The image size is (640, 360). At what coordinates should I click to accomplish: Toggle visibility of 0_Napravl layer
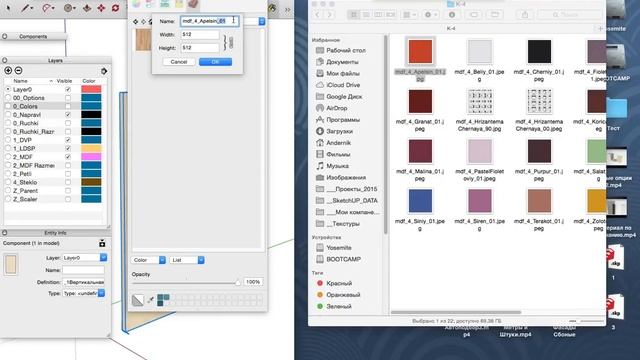(68, 115)
